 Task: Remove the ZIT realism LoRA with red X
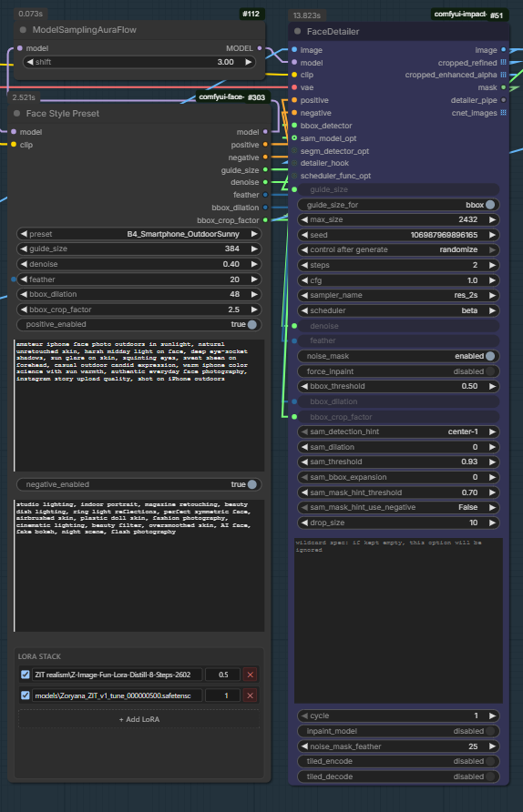(x=251, y=675)
